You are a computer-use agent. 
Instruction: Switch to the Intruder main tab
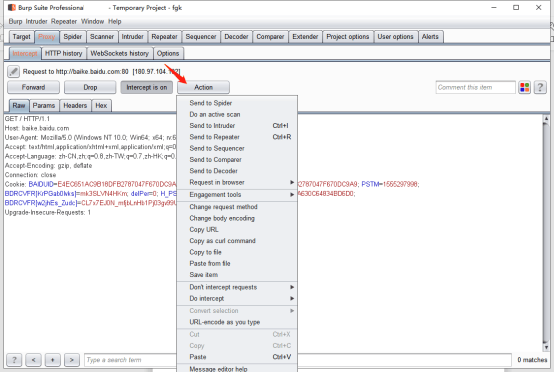click(x=132, y=37)
